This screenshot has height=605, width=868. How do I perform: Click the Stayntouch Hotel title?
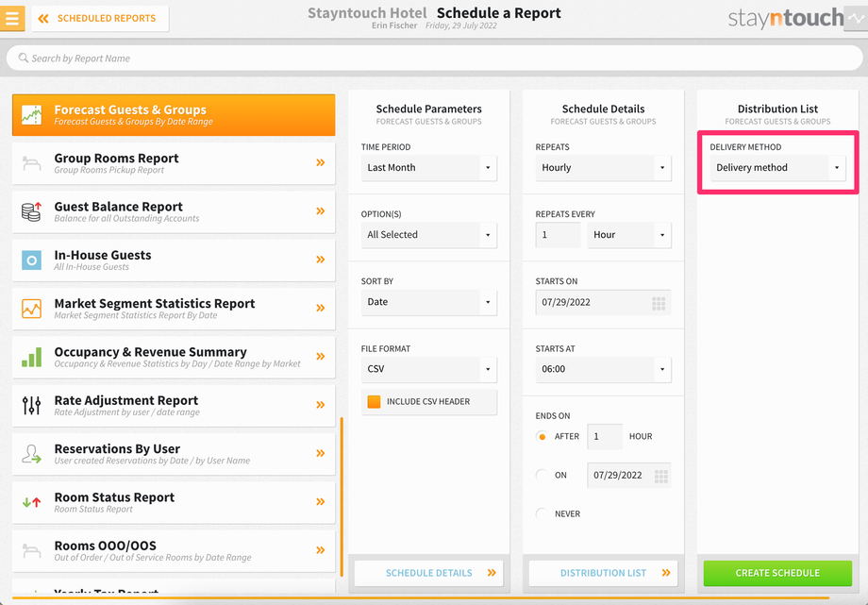coord(367,13)
